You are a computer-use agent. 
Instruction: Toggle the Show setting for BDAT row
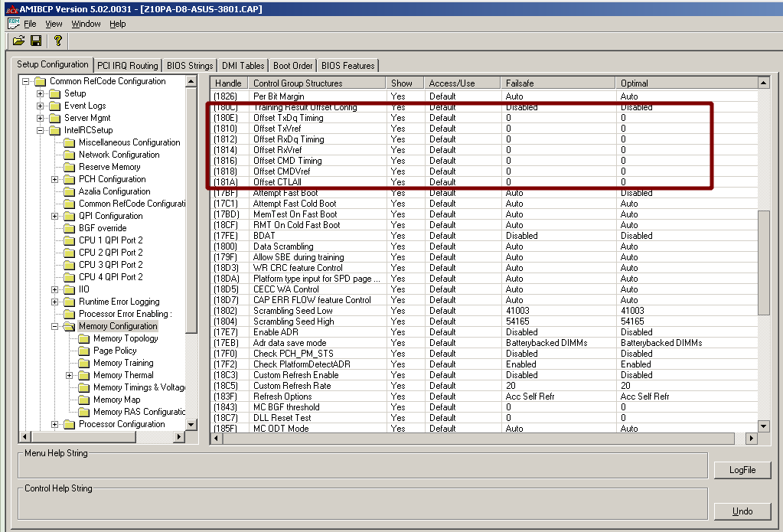tap(399, 236)
